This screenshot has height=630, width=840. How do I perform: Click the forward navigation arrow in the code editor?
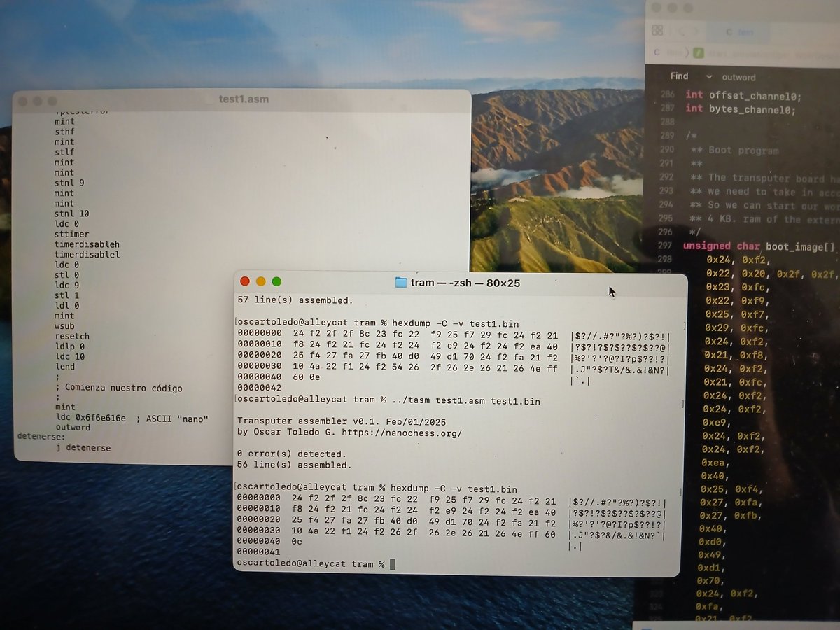(x=696, y=31)
